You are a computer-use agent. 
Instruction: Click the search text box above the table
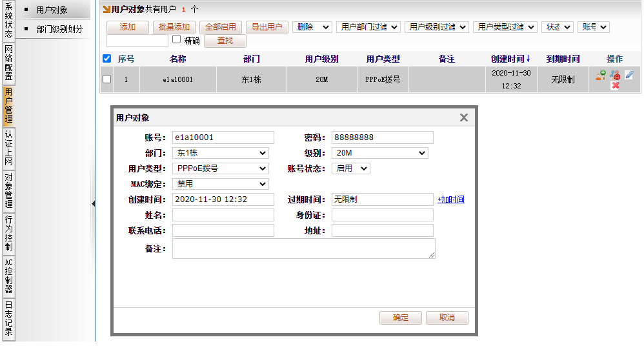pyautogui.click(x=137, y=41)
